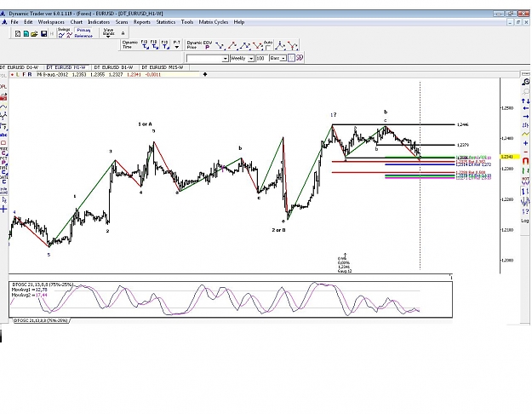The height and width of the screenshot is (414, 532).
Task: Click the blue retracement swing icon
Action: (x=220, y=45)
